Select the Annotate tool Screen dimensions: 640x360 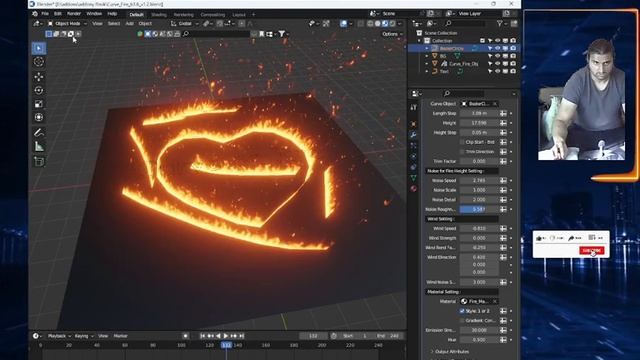click(39, 133)
